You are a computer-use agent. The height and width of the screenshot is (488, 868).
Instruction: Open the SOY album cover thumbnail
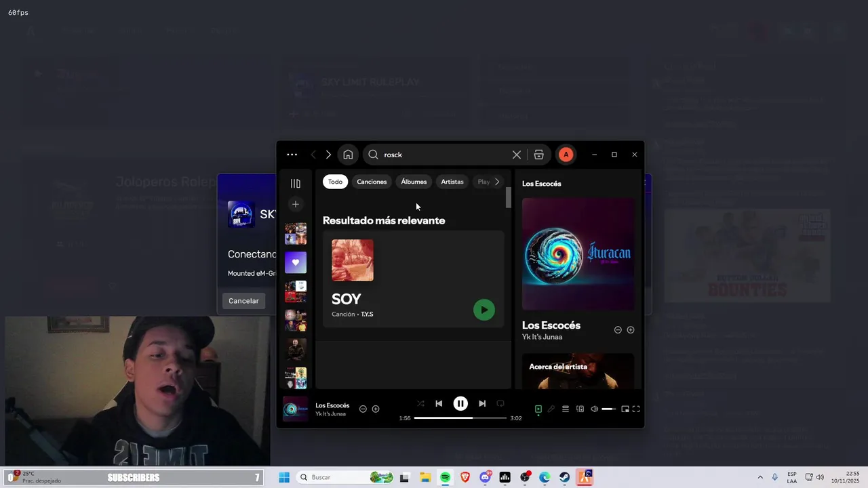pyautogui.click(x=353, y=260)
